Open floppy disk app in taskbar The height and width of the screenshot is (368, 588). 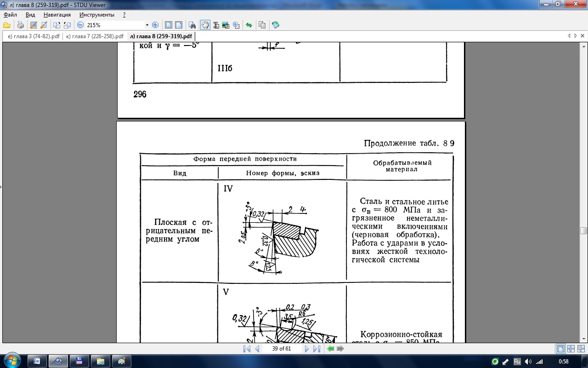79,361
